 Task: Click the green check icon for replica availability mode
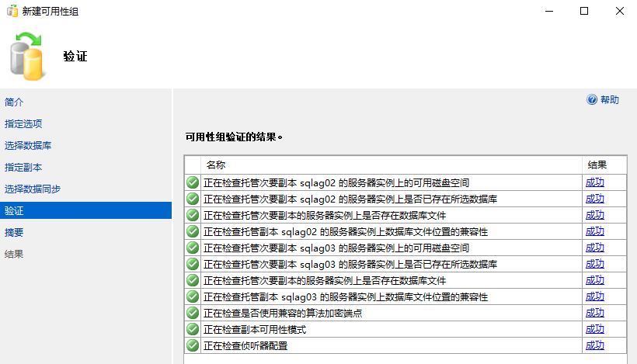click(193, 329)
